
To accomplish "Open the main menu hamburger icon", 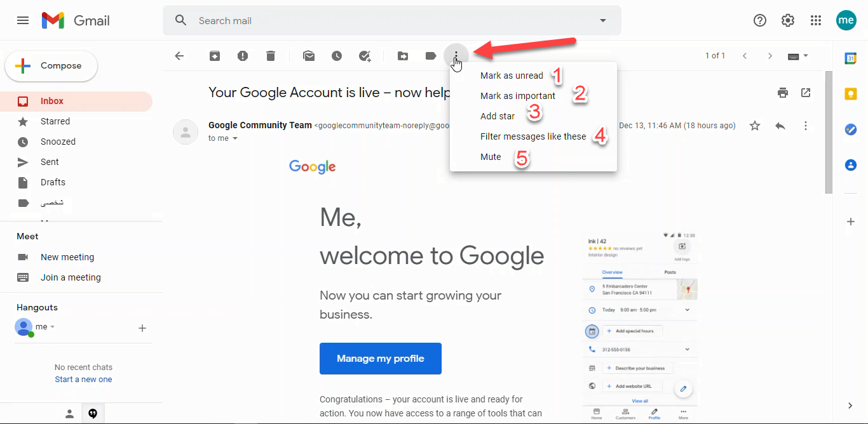I will 23,20.
